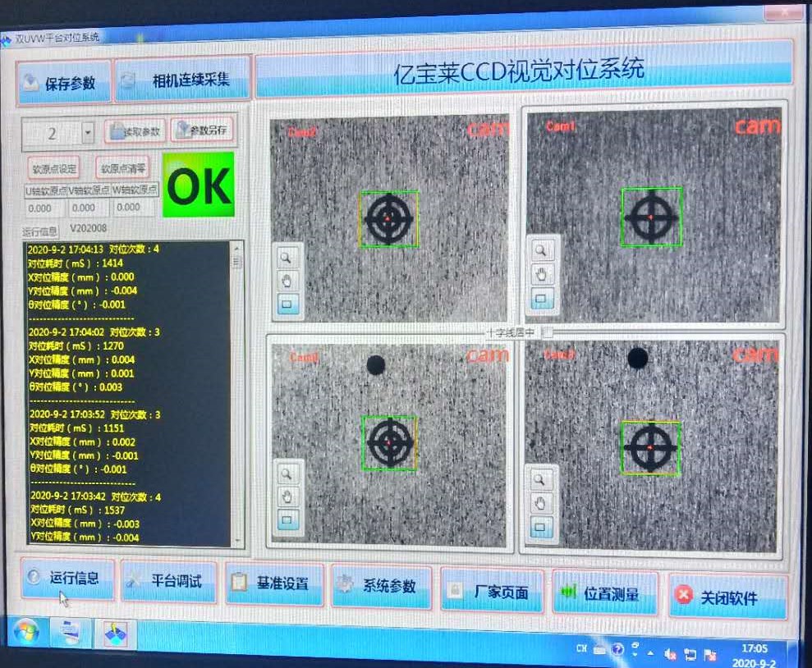Select the rectangle tool in bottom-left camera view

287,519
